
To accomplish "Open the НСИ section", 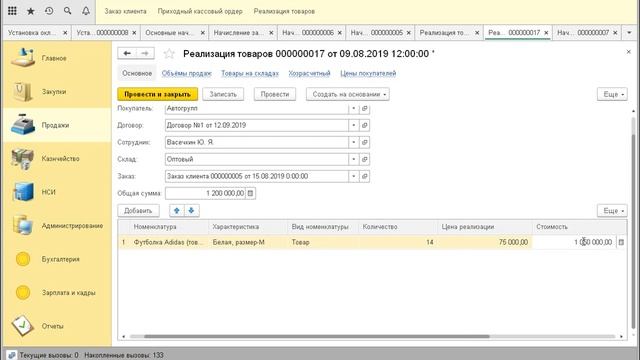I will 57,192.
